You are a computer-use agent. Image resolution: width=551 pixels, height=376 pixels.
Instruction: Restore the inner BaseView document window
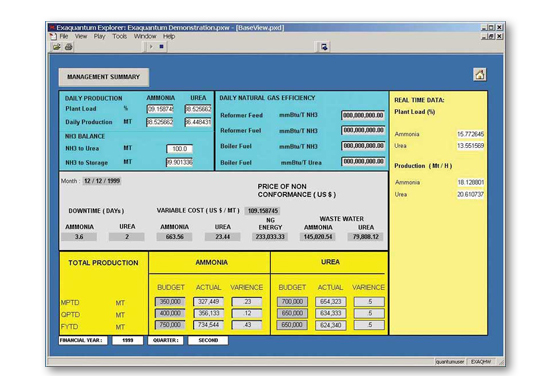coord(491,36)
